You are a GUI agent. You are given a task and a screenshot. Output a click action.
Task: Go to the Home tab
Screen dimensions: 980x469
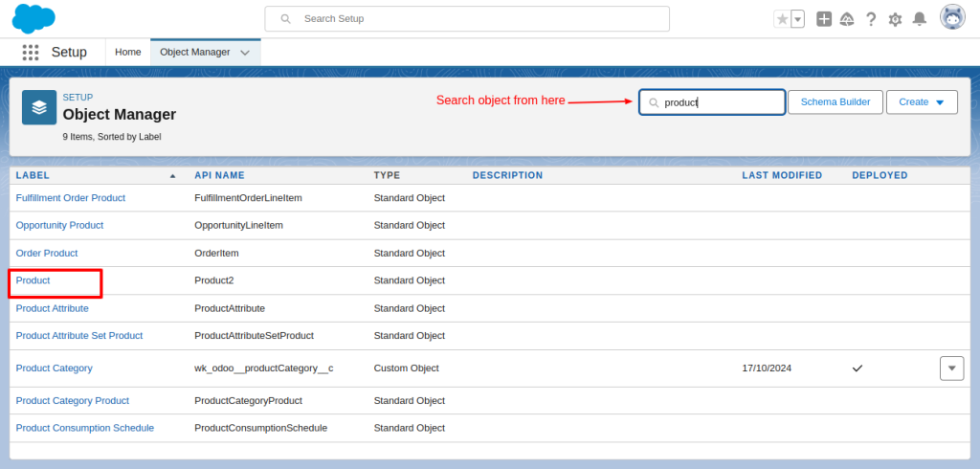click(x=128, y=52)
